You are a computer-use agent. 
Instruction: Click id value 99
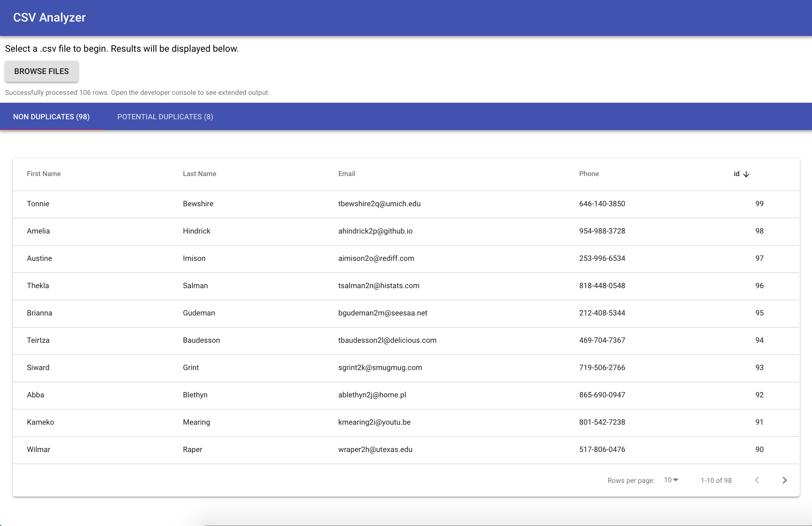(759, 204)
